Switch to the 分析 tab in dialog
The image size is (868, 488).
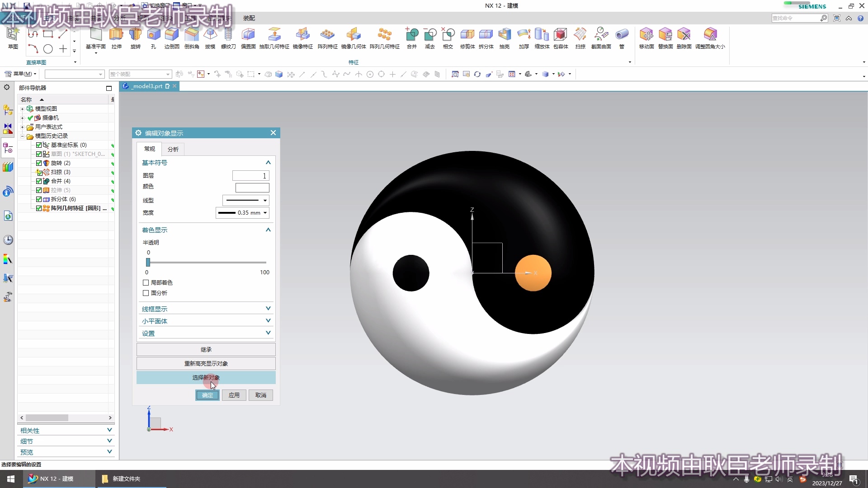point(173,149)
